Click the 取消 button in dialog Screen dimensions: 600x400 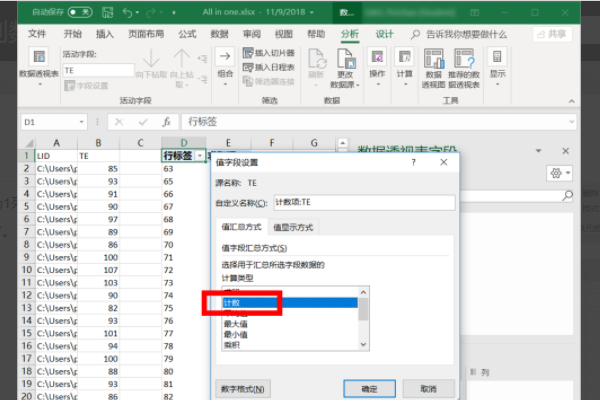pyautogui.click(x=429, y=388)
